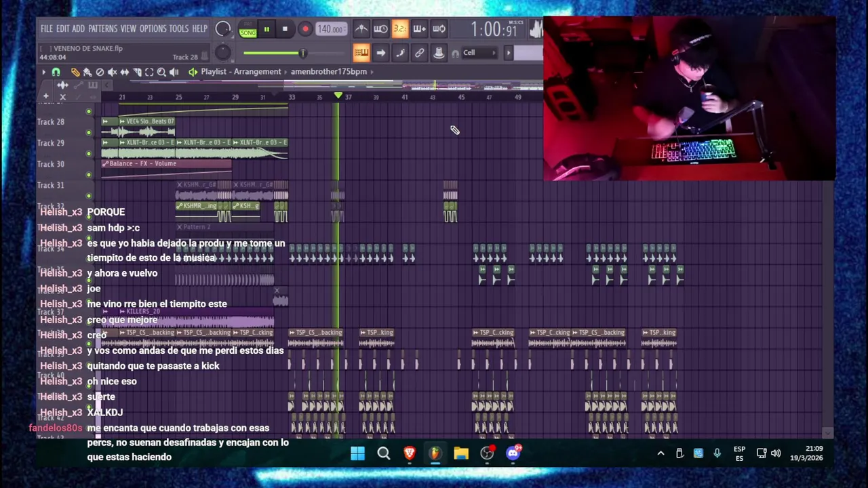Toggle the playlist snap magnet icon
Viewport: 868px width, 488px height.
[x=56, y=72]
